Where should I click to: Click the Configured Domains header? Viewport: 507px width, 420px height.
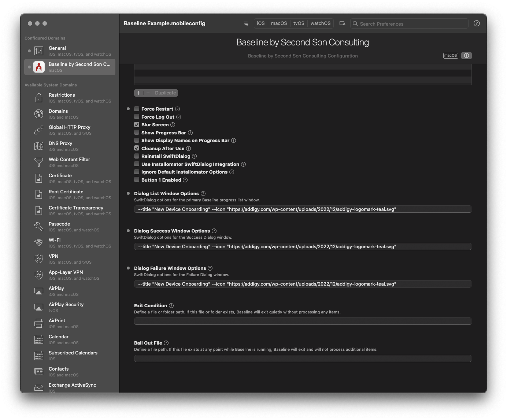tap(45, 38)
